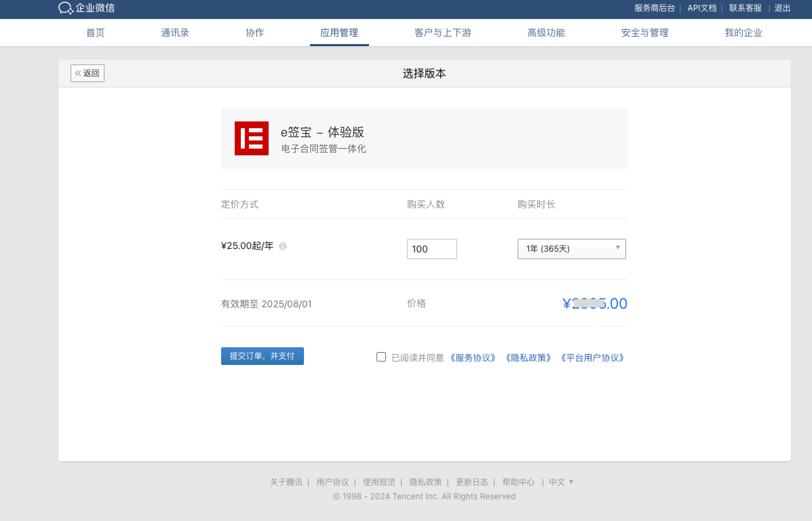Click the 选择版本 page title
812x521 pixels.
pyautogui.click(x=424, y=73)
